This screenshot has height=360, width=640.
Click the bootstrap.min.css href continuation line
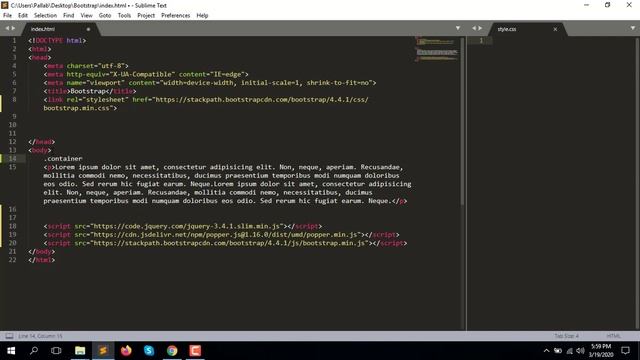pyautogui.click(x=80, y=108)
